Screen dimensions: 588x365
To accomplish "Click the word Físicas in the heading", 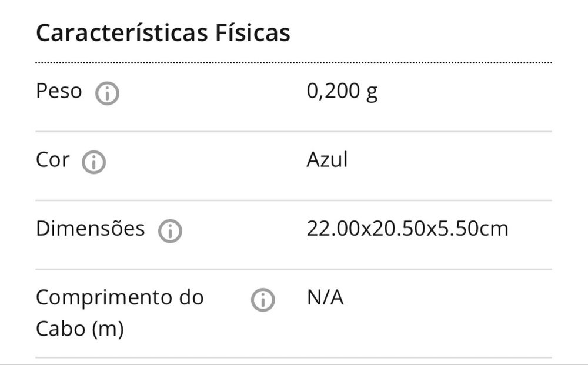I will (x=249, y=34).
